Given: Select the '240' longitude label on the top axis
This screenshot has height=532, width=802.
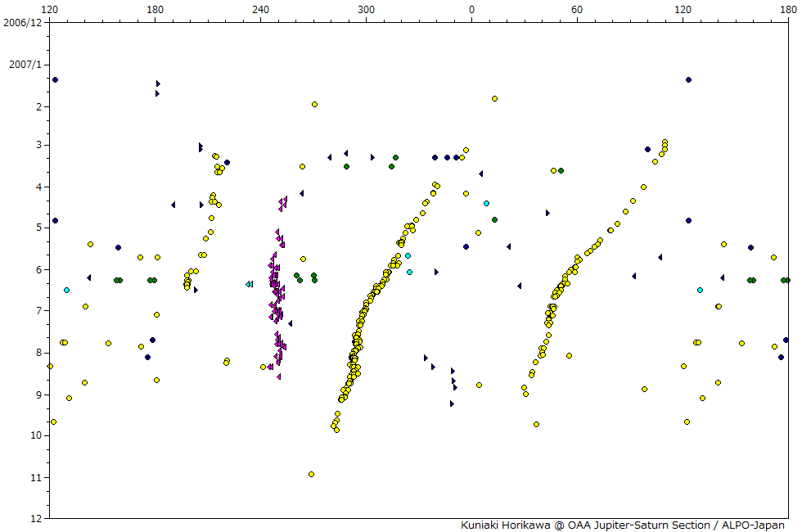Looking at the screenshot, I should tap(260, 9).
